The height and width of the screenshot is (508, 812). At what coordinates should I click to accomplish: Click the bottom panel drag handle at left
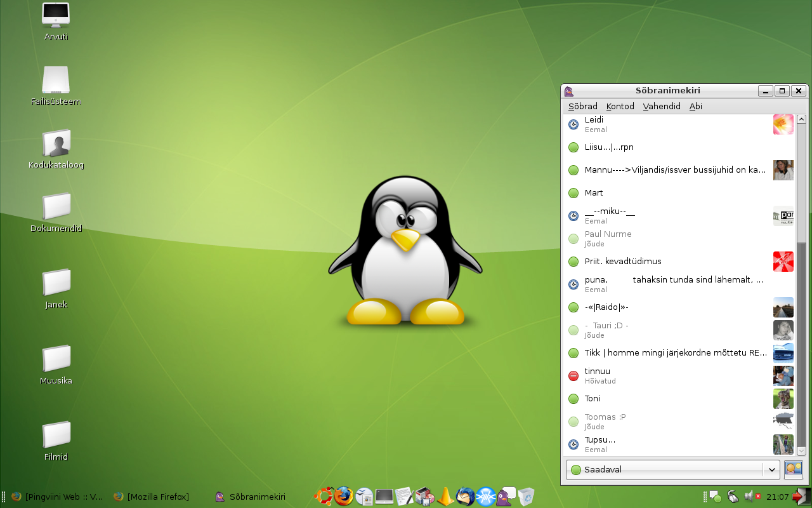[4, 497]
